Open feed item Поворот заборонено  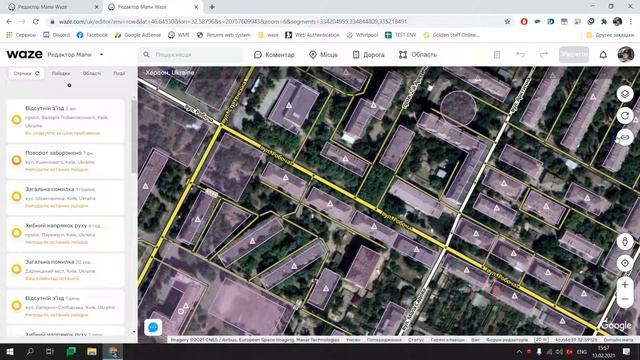point(65,161)
